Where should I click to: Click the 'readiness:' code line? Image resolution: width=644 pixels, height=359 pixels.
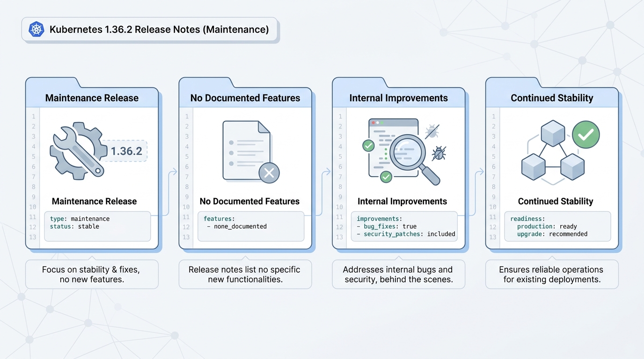coord(527,219)
